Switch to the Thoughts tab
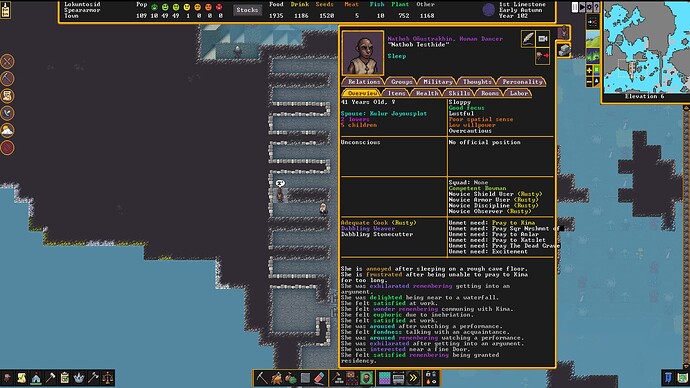 [x=477, y=81]
